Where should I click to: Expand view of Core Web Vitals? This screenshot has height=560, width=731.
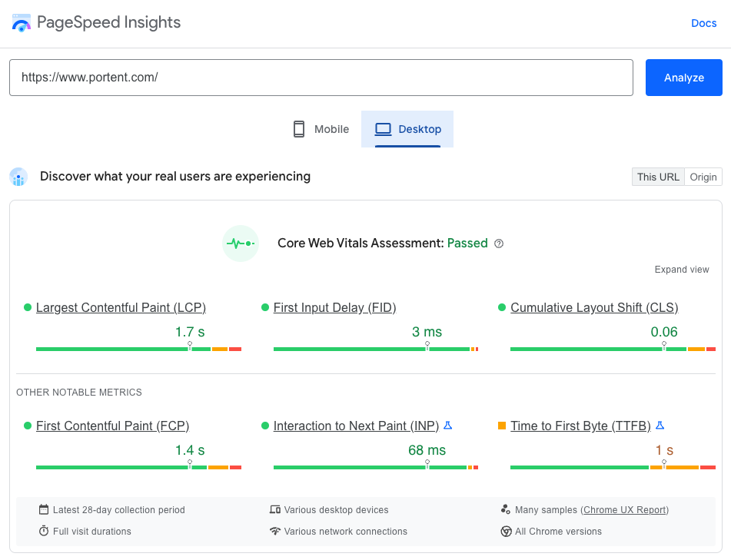coord(682,270)
